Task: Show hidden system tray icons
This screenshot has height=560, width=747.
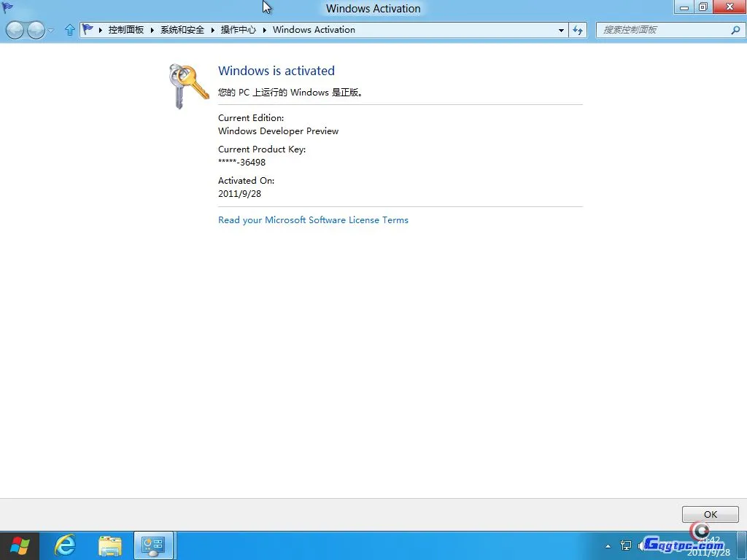Action: tap(608, 545)
